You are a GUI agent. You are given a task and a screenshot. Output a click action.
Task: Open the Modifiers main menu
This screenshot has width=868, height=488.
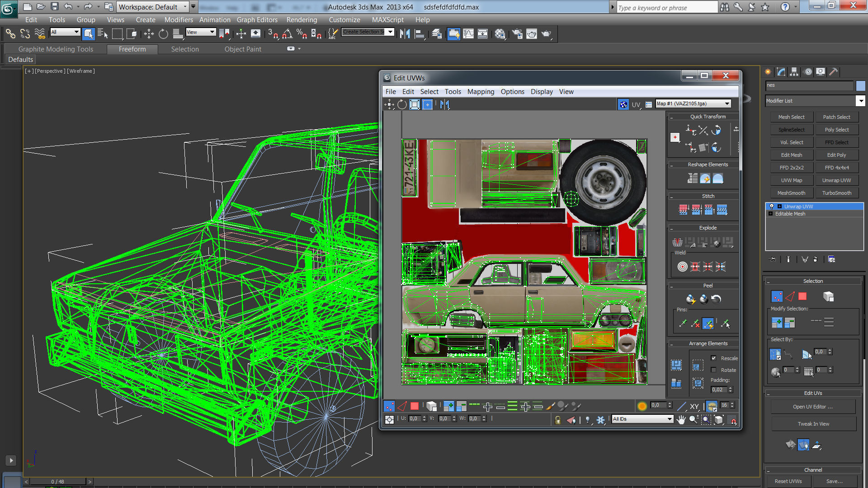(179, 20)
